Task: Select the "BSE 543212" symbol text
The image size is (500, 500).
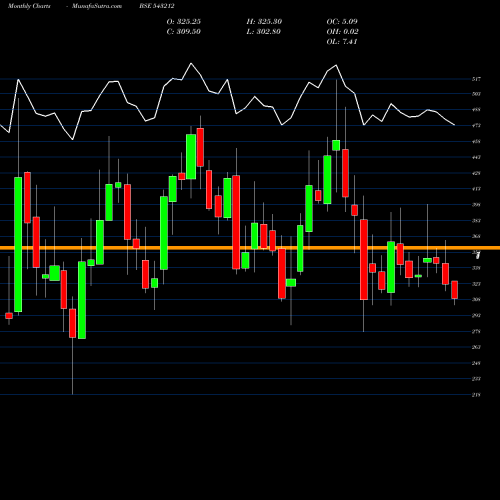Action: point(157,6)
